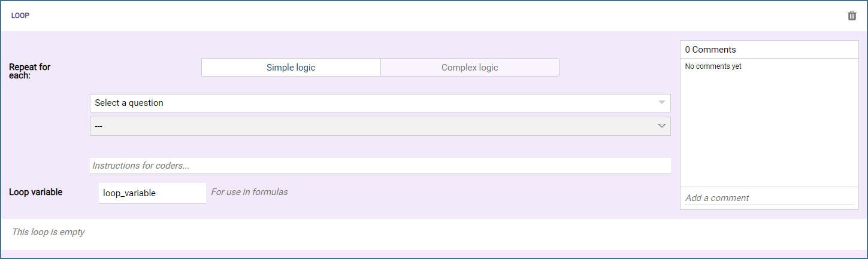Click the loop_variable text box
This screenshot has width=868, height=259.
click(x=152, y=193)
